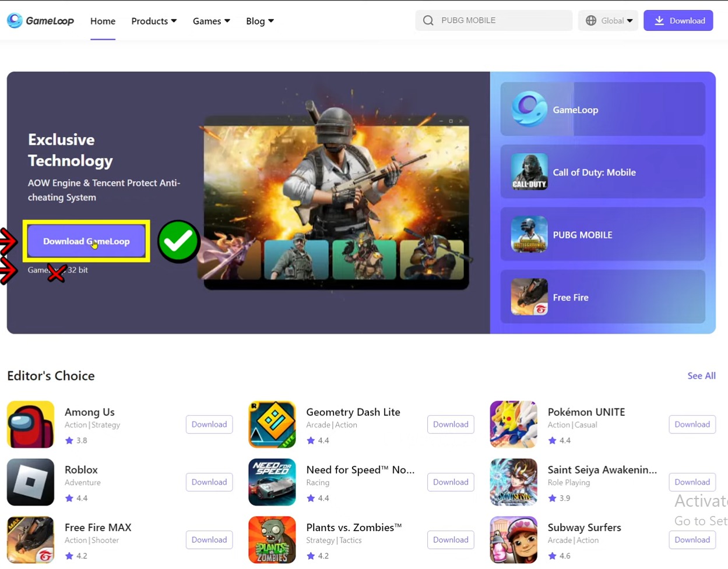The width and height of the screenshot is (728, 569).
Task: Select the GameLoop banner tab
Action: tap(603, 109)
